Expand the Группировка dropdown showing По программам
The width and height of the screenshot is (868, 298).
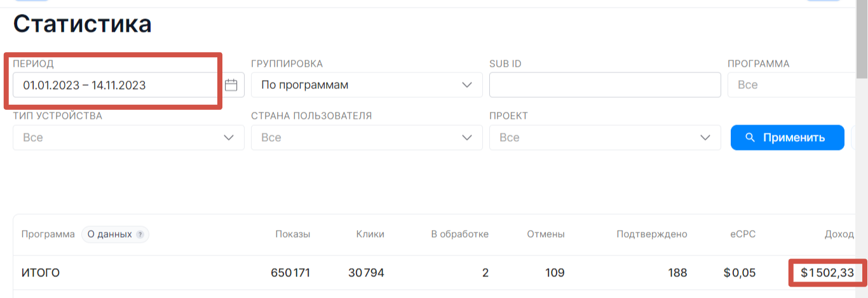pos(367,85)
